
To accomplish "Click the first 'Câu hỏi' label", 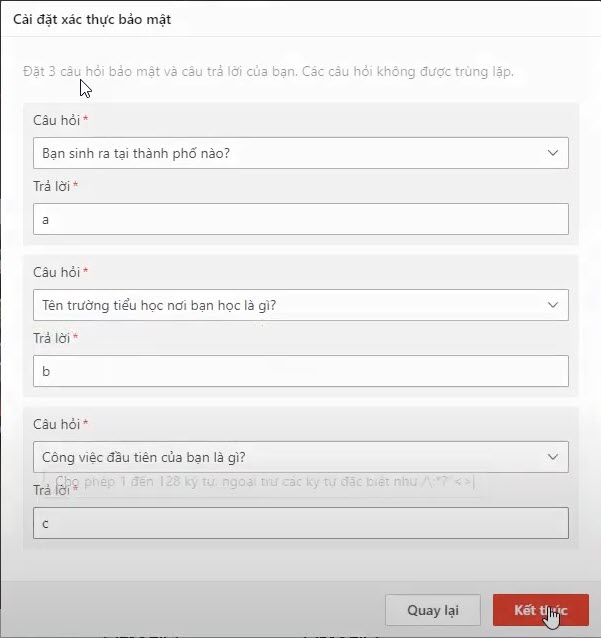I will click(57, 120).
